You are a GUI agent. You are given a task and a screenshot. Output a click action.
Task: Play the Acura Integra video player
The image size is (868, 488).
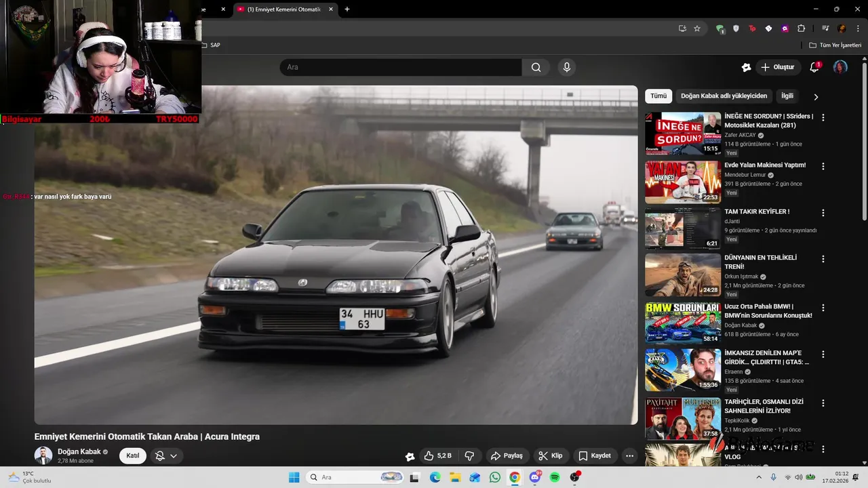tap(336, 255)
